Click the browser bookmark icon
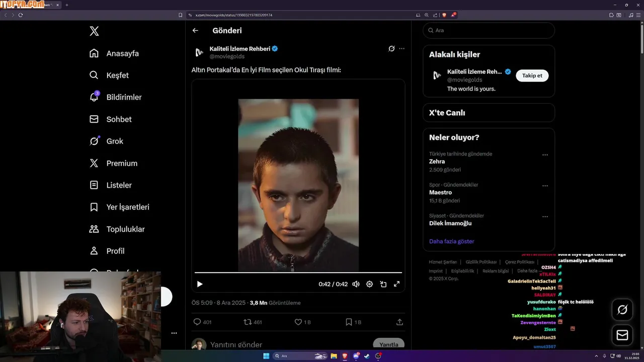644x362 pixels. (x=181, y=15)
